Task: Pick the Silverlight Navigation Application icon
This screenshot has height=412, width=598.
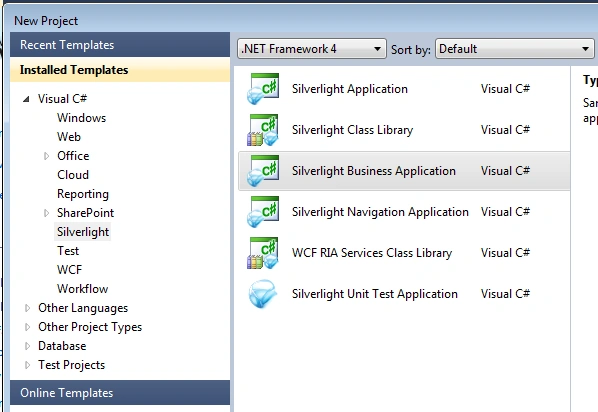Action: (263, 212)
